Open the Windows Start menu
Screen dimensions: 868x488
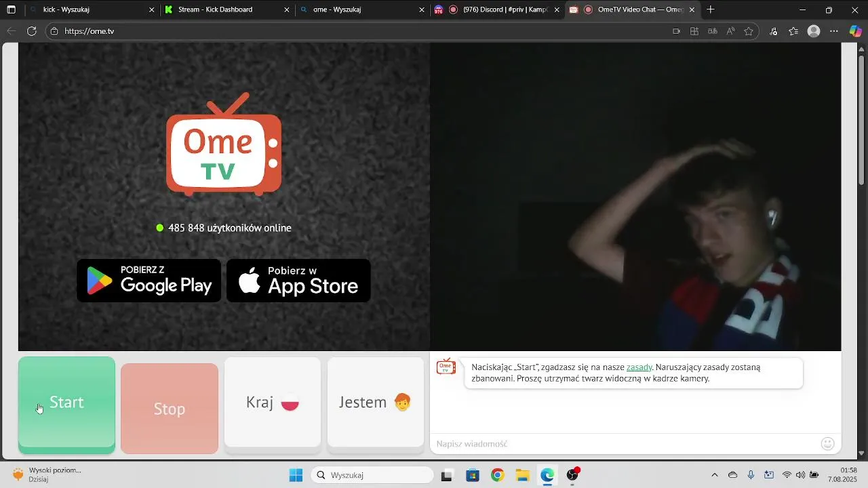(x=296, y=475)
